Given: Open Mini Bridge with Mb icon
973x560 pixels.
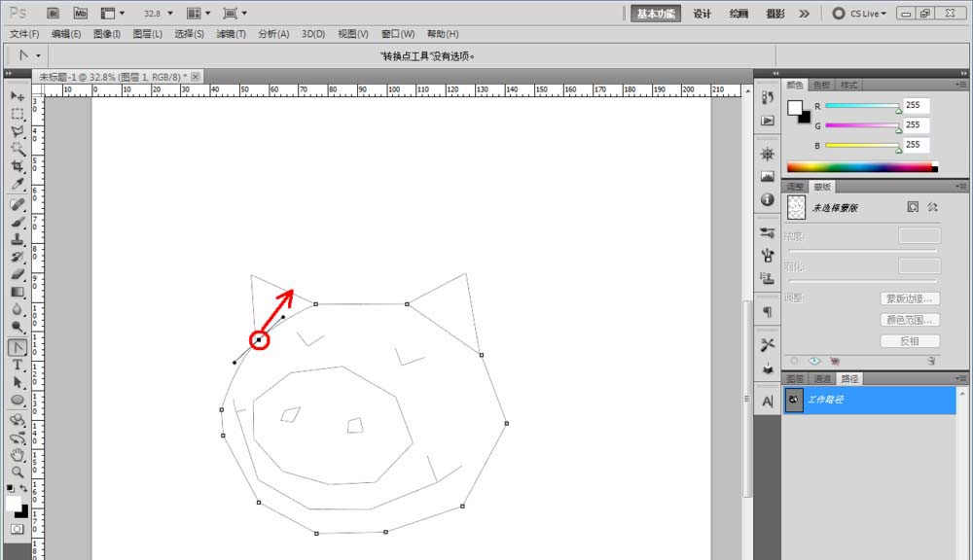Looking at the screenshot, I should click(80, 13).
